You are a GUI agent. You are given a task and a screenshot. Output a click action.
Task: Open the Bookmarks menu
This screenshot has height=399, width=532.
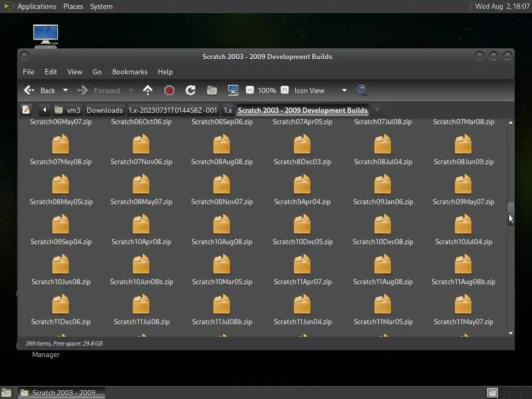tap(129, 72)
